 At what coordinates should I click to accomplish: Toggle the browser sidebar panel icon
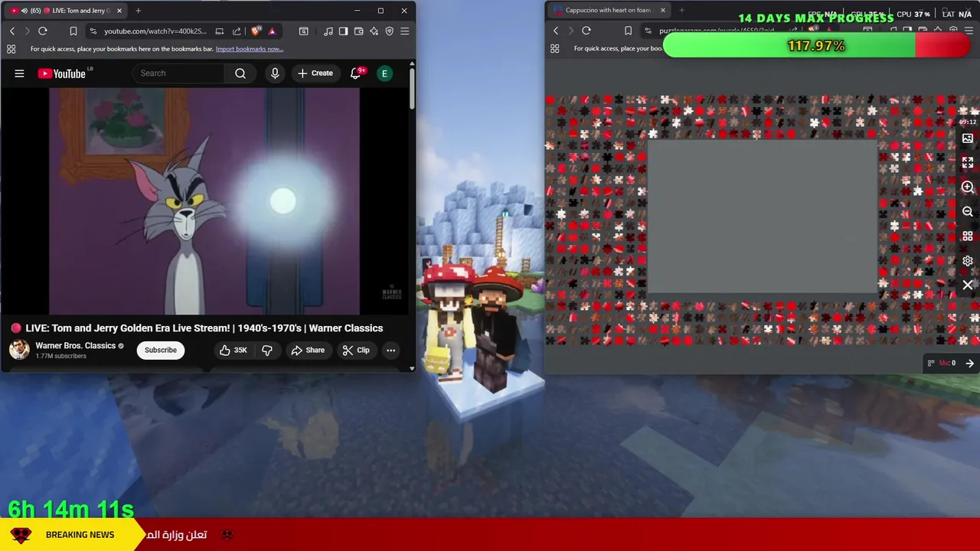tap(343, 31)
